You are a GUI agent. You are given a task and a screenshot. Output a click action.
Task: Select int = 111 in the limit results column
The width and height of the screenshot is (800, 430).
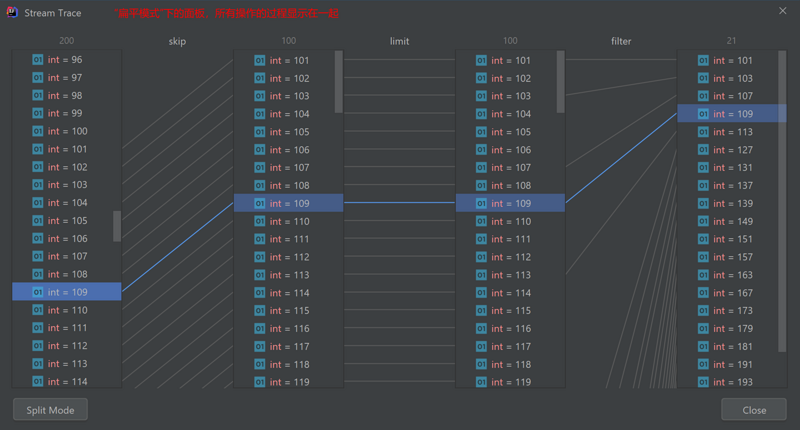pyautogui.click(x=510, y=239)
